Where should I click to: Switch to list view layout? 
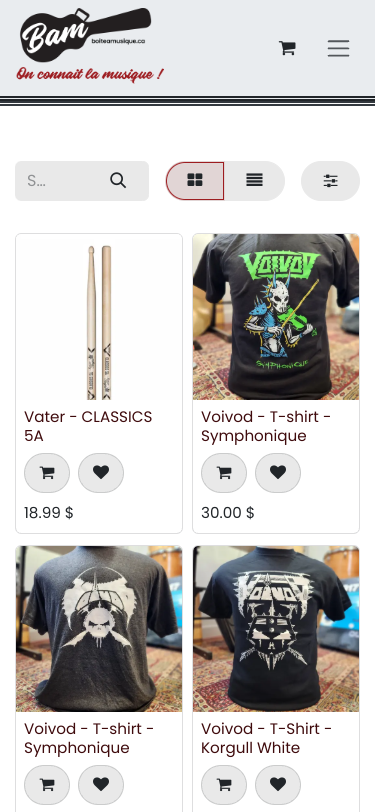tap(254, 180)
